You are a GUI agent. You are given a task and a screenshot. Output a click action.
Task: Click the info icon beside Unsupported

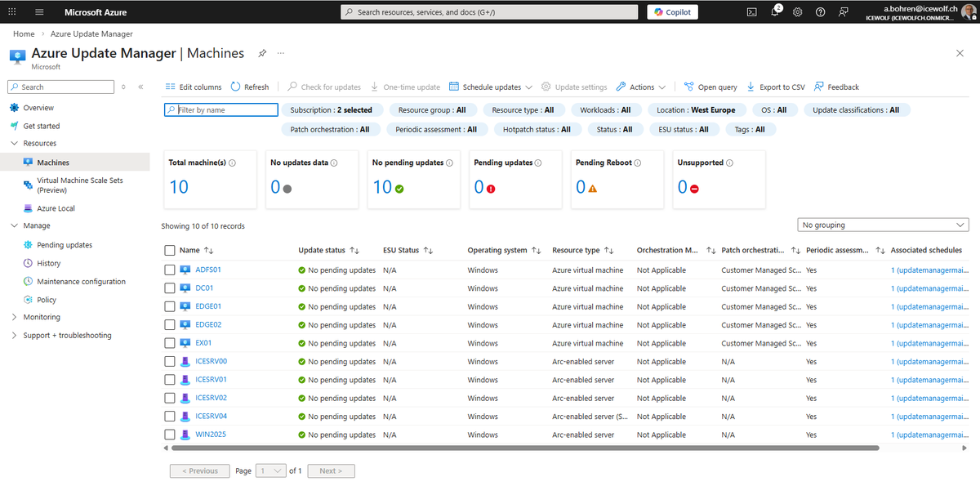tap(730, 163)
